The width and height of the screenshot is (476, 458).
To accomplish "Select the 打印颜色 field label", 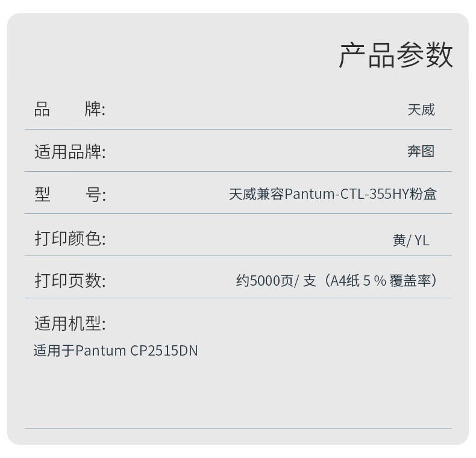I will coord(69,239).
